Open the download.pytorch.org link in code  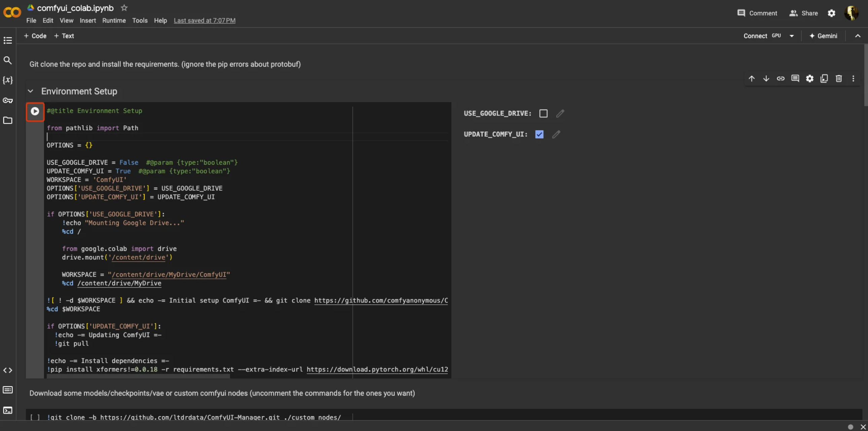coord(377,369)
